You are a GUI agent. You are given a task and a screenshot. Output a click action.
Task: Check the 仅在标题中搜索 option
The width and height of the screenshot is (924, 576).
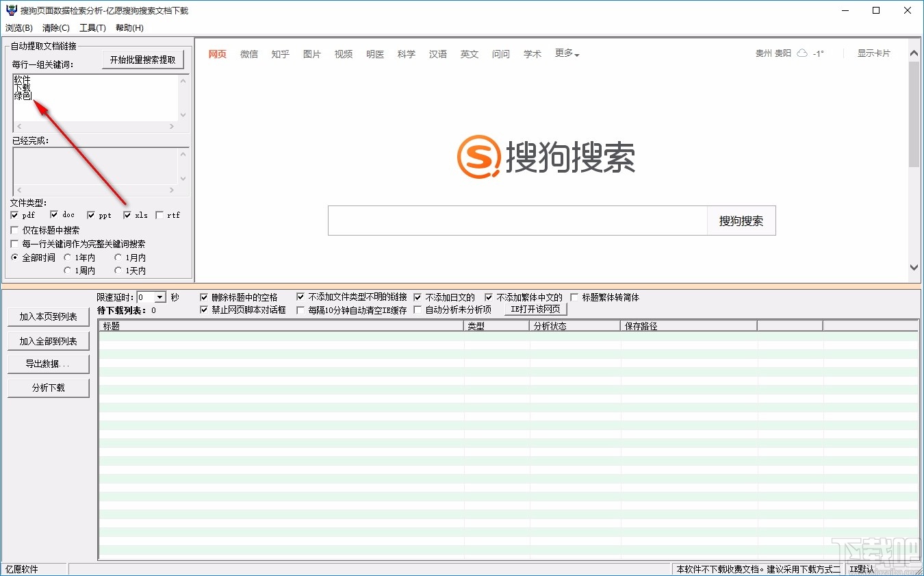pyautogui.click(x=14, y=230)
